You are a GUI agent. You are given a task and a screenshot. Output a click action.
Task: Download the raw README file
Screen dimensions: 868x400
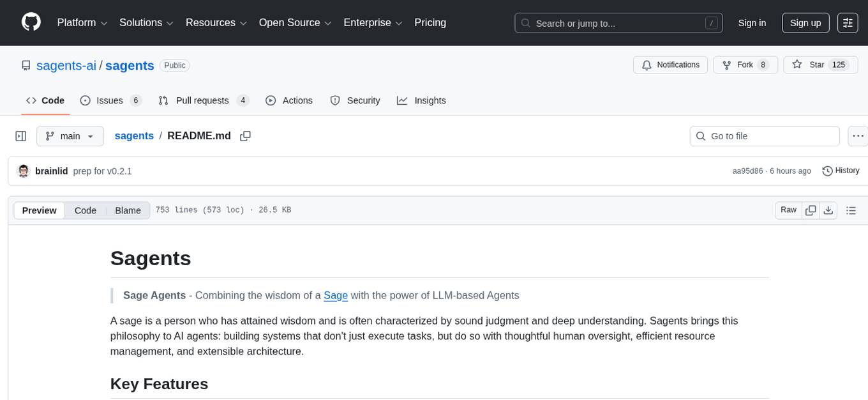(x=828, y=210)
